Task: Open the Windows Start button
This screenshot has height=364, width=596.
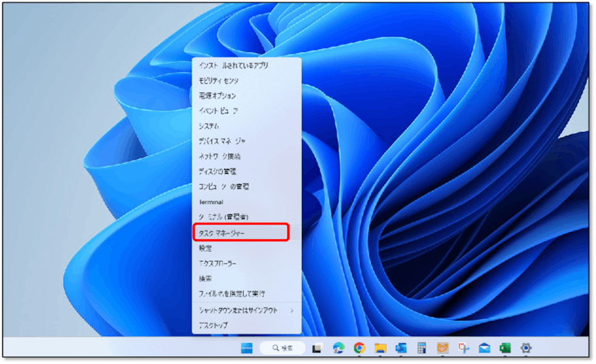Action: [247, 348]
